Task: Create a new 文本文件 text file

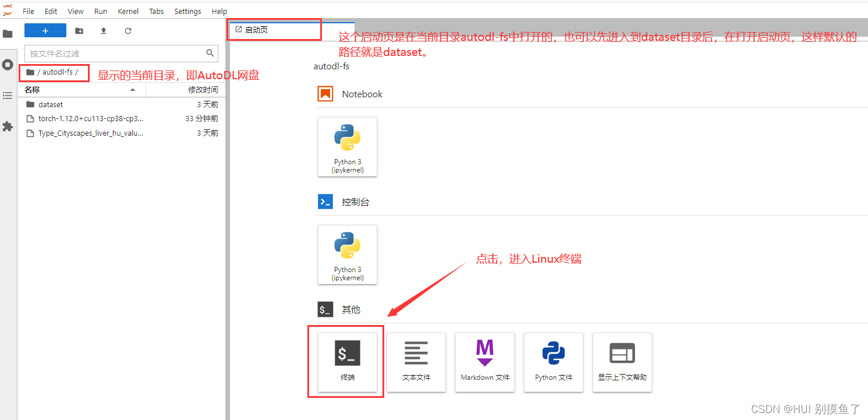Action: 416,362
